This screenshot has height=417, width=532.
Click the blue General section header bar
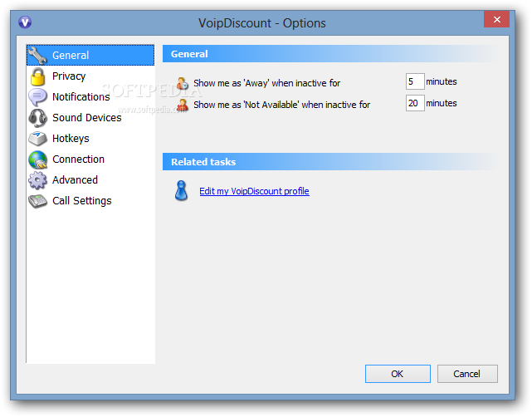click(329, 54)
